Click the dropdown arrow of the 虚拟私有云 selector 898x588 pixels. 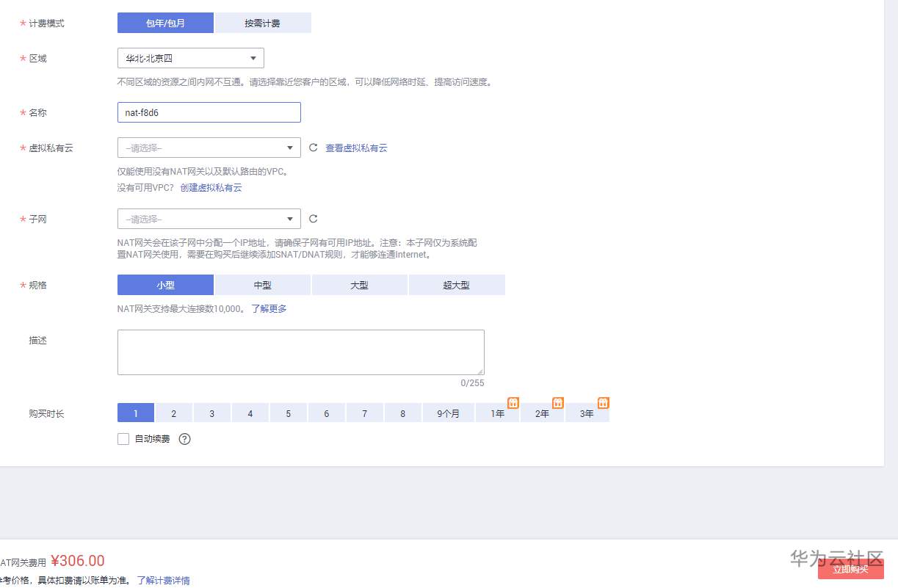point(290,147)
